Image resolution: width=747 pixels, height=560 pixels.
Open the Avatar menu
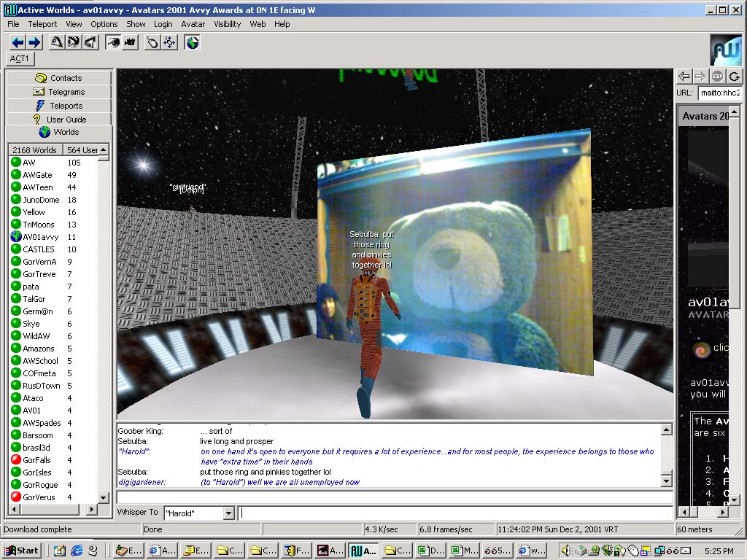coord(193,24)
